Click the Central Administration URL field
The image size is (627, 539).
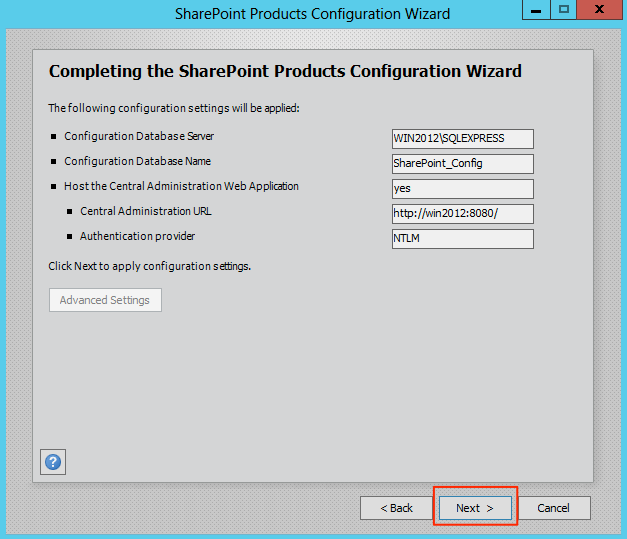click(463, 214)
